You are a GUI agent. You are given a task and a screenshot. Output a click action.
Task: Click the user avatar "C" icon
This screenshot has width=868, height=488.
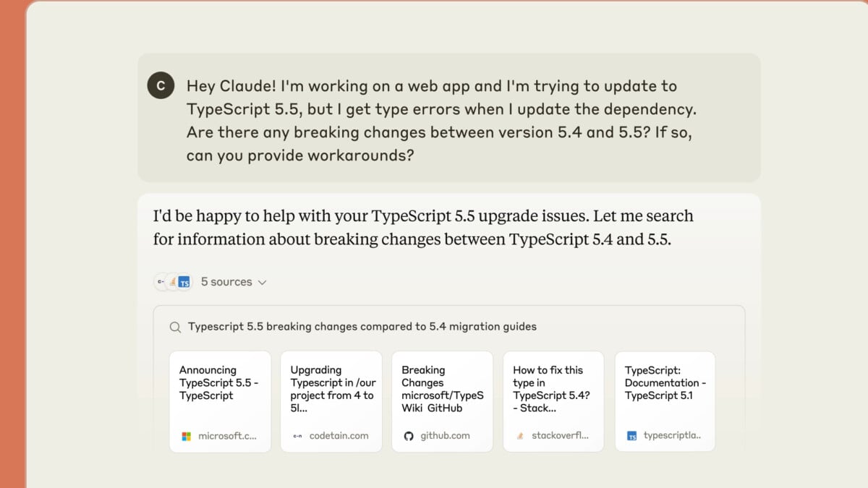pos(161,85)
